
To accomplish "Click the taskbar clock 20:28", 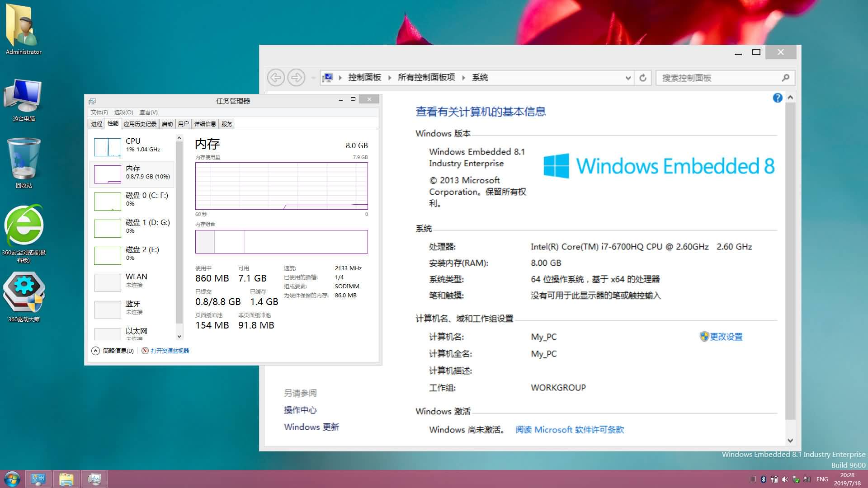I will pos(847,479).
